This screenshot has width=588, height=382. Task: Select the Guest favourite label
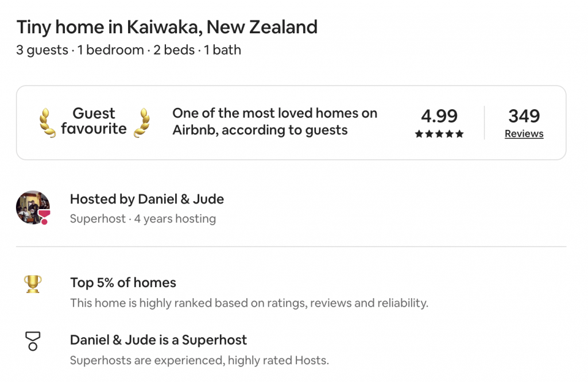tap(94, 121)
